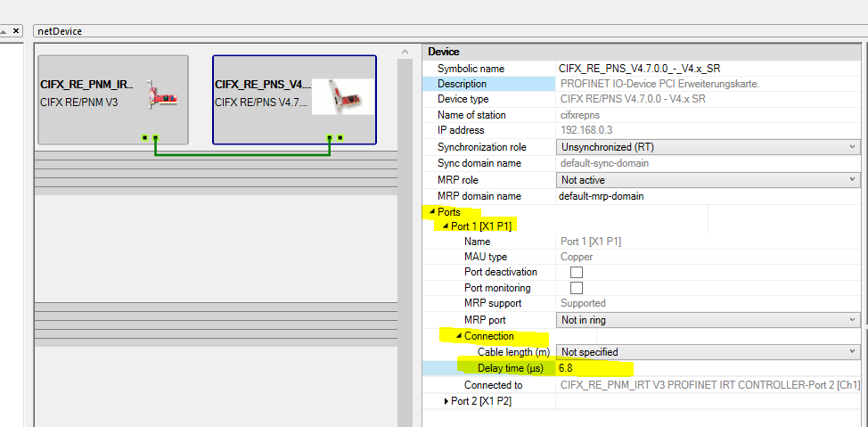Click the MAU type value Copper

click(x=577, y=257)
